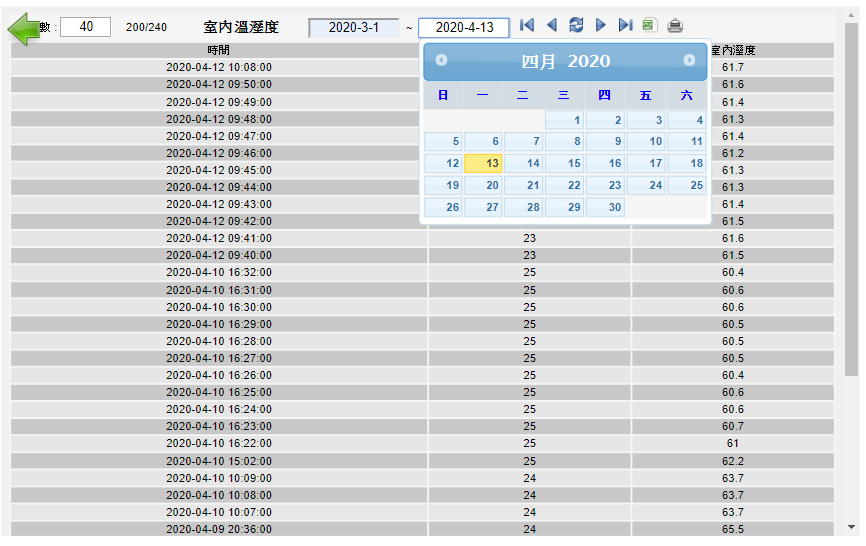Image resolution: width=866 pixels, height=546 pixels.
Task: Refresh the data table
Action: [576, 25]
